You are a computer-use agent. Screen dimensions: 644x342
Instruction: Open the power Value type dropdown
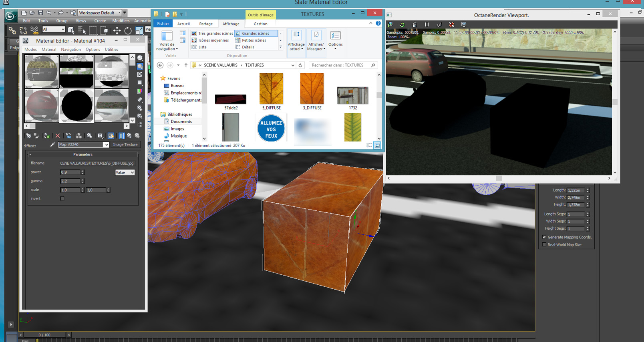[x=125, y=172]
